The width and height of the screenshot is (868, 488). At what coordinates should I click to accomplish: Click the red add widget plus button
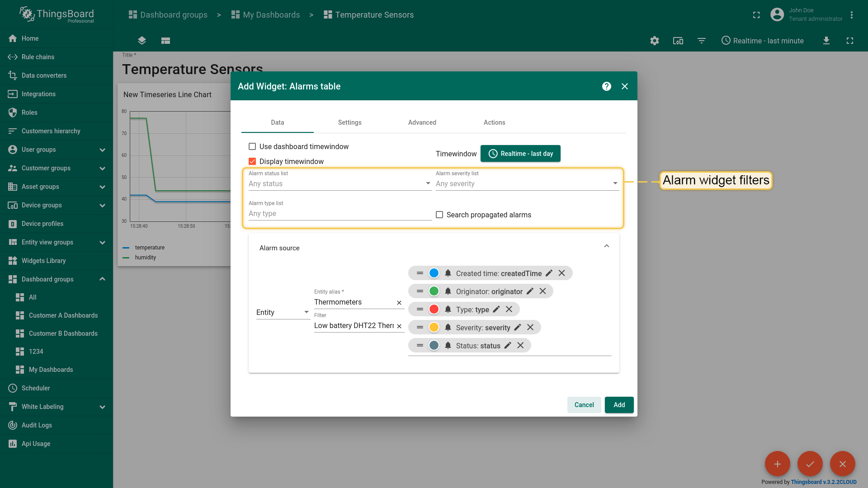778,464
